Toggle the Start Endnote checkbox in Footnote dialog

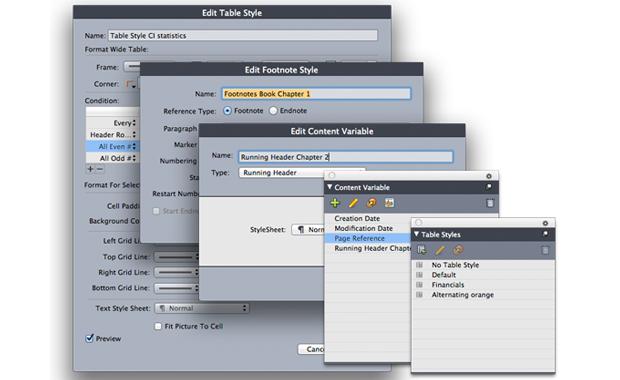156,211
